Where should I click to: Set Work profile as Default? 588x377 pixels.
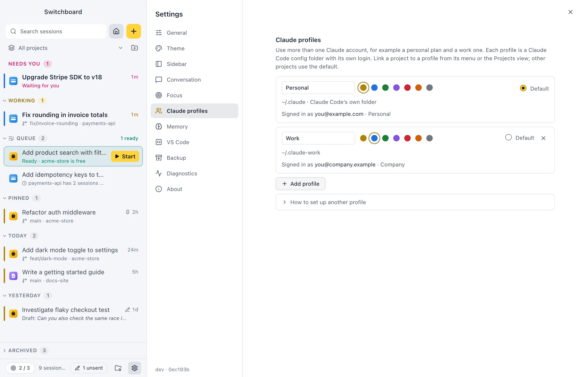point(509,137)
